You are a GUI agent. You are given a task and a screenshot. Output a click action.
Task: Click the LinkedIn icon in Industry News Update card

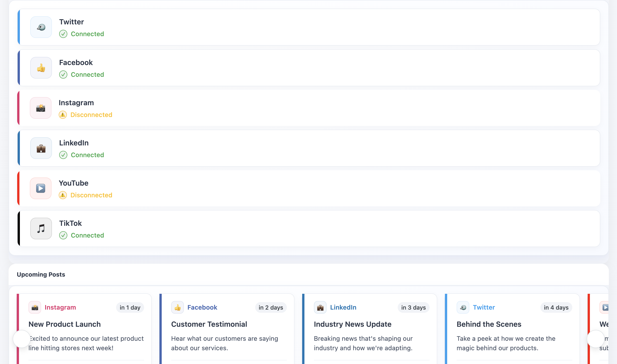(320, 308)
